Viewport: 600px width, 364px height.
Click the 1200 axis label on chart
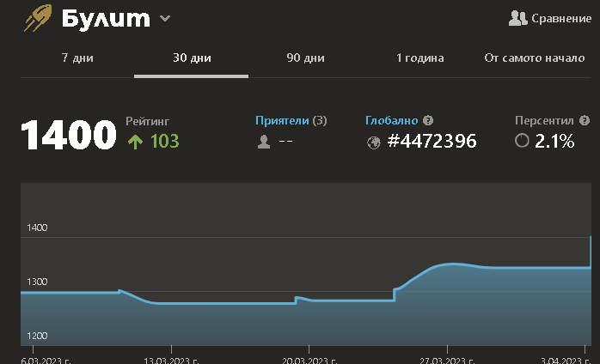point(37,336)
